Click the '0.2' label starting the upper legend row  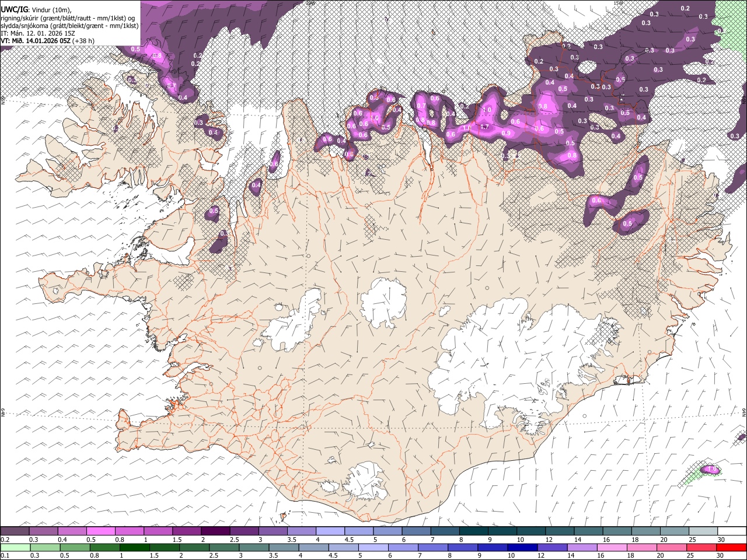(5, 540)
